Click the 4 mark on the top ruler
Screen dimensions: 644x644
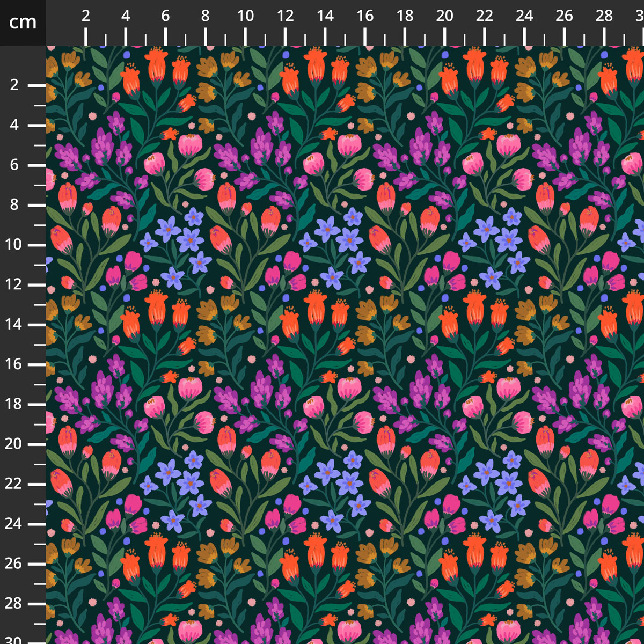click(126, 16)
